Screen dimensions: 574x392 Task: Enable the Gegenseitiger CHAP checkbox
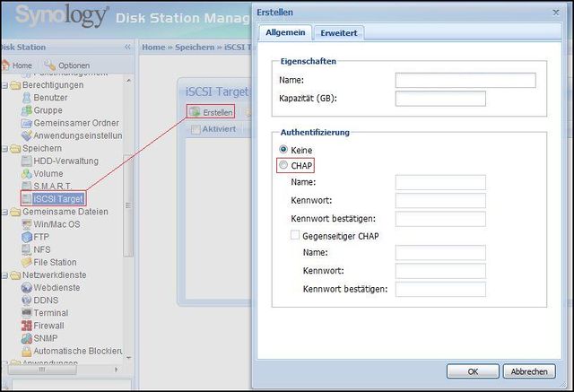pos(296,235)
